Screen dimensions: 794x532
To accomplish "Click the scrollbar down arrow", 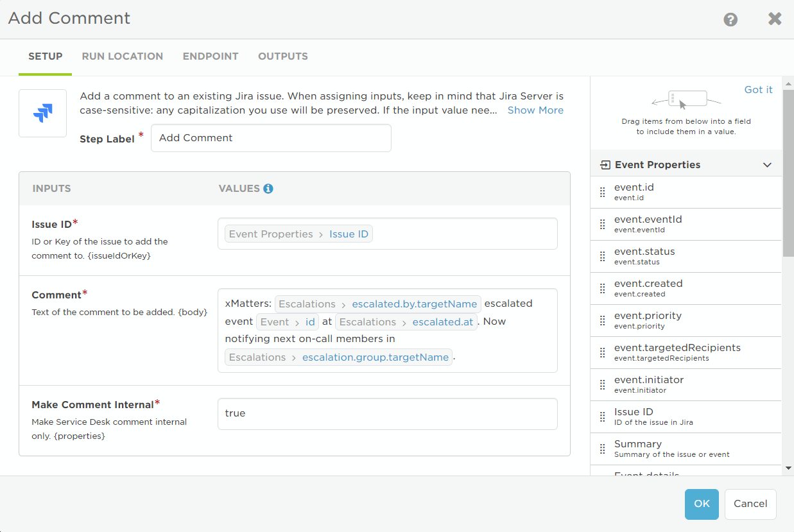I will [x=788, y=468].
